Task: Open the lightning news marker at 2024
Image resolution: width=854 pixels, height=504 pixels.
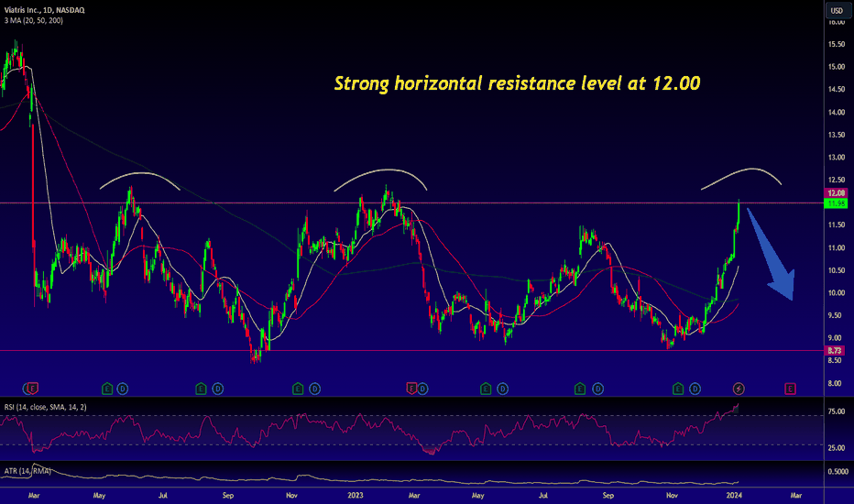Action: (739, 389)
